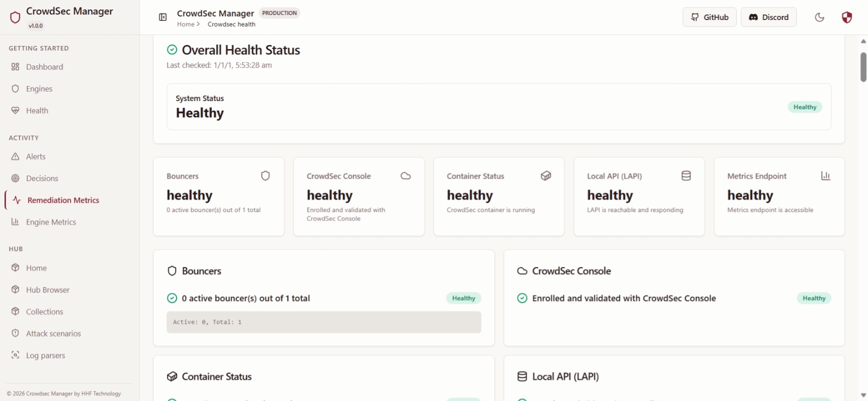The width and height of the screenshot is (868, 401).
Task: Select Remediation Metrics sidebar item
Action: (70, 200)
